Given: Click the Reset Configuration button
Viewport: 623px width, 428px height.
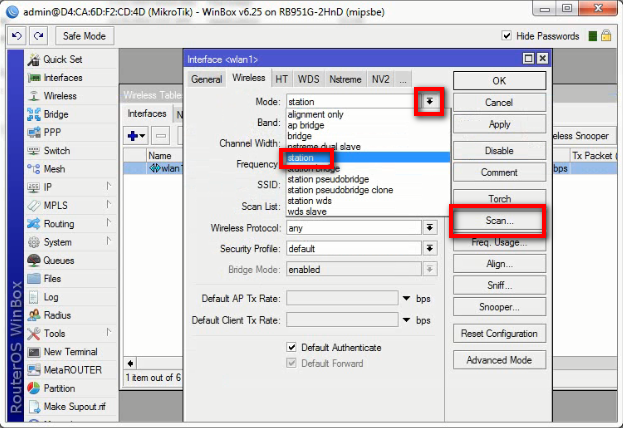Looking at the screenshot, I should pyautogui.click(x=499, y=333).
